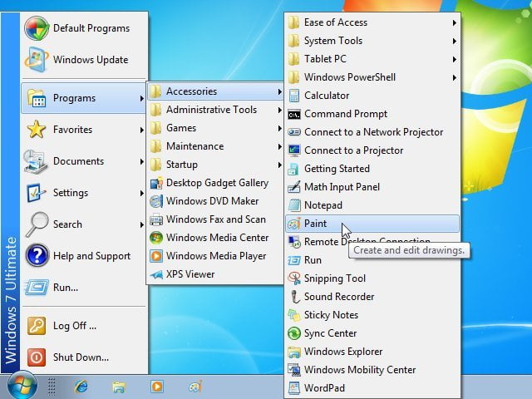Select Windows Fax and Scan
Screen dimensions: 532x399
point(216,219)
